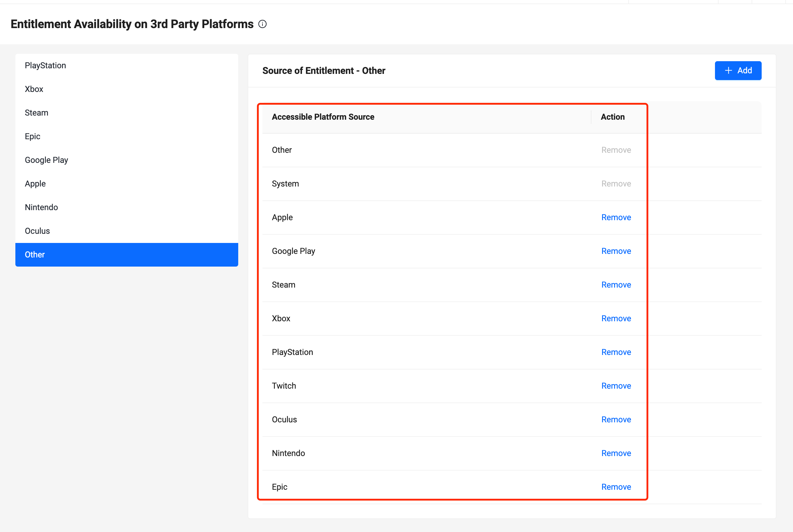Select Nintendo in the platform list
Viewport: 793px width, 532px height.
(127, 207)
